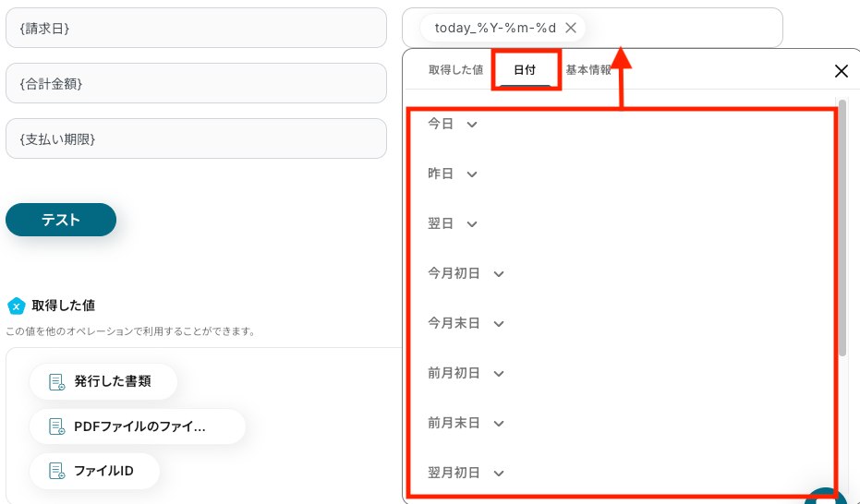Click the 発行した書類 document icon
This screenshot has height=504, width=860.
[57, 381]
